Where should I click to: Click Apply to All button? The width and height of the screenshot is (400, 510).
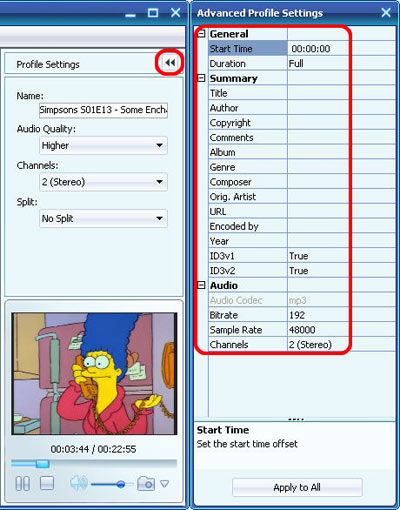tap(297, 487)
